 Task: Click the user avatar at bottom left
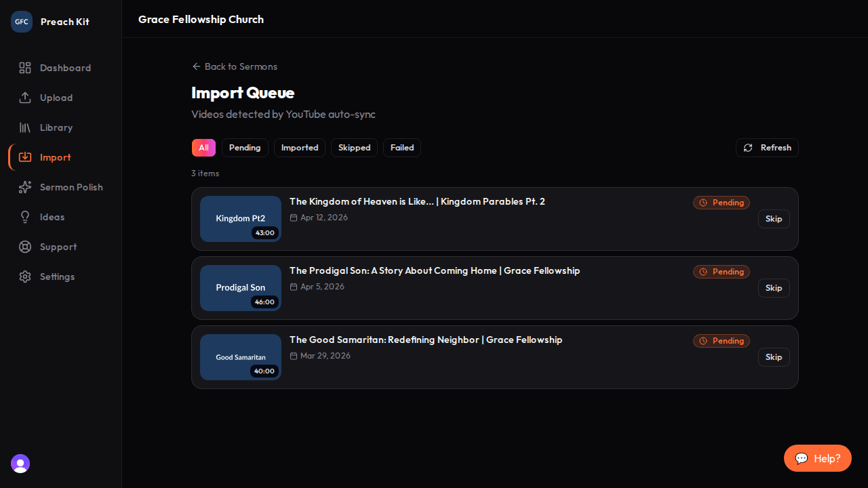(x=20, y=464)
